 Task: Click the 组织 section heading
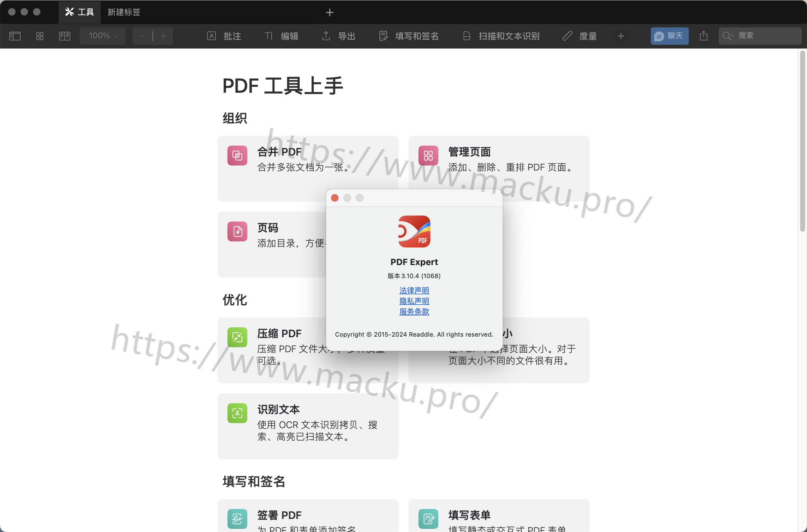(235, 118)
